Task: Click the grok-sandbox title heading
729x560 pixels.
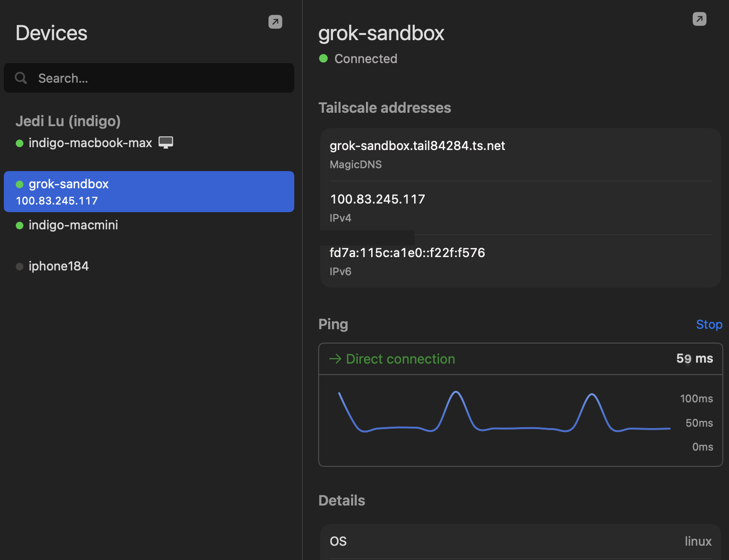Action: (381, 33)
